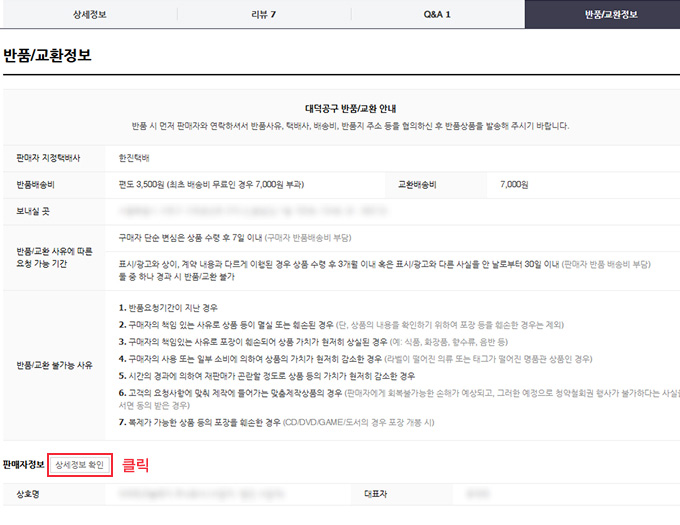The width and height of the screenshot is (680, 525).
Task: Click the 상호명 label
Action: tap(28, 494)
